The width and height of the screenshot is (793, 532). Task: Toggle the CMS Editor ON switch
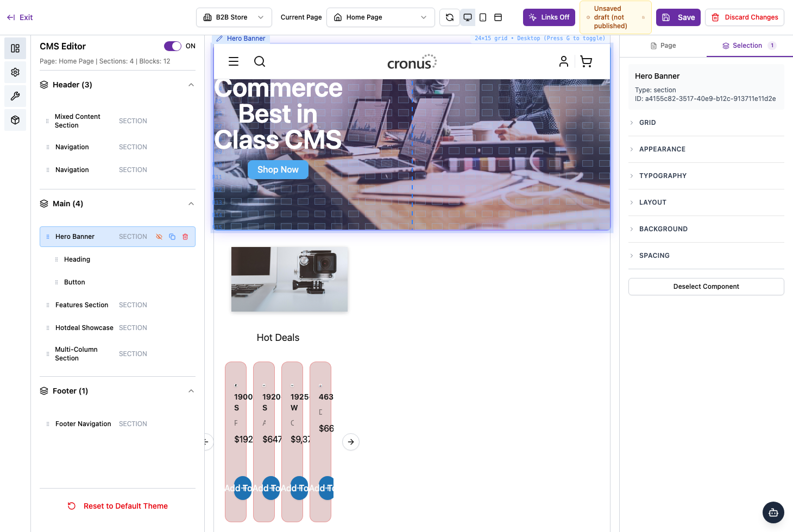173,46
